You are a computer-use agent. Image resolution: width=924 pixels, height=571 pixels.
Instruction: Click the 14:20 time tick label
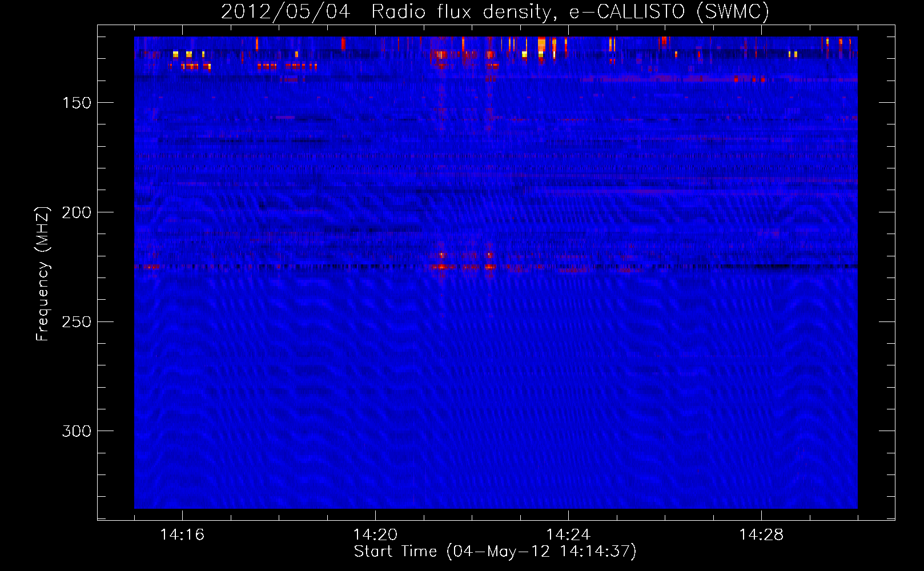pos(375,535)
